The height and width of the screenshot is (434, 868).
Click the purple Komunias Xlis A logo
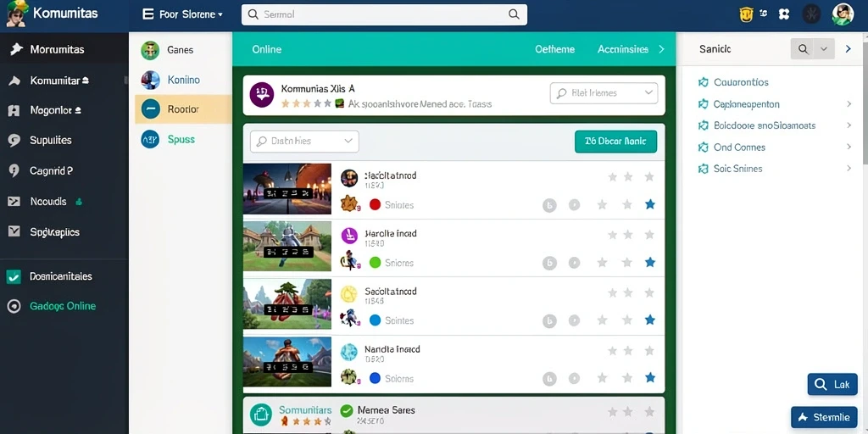[262, 95]
